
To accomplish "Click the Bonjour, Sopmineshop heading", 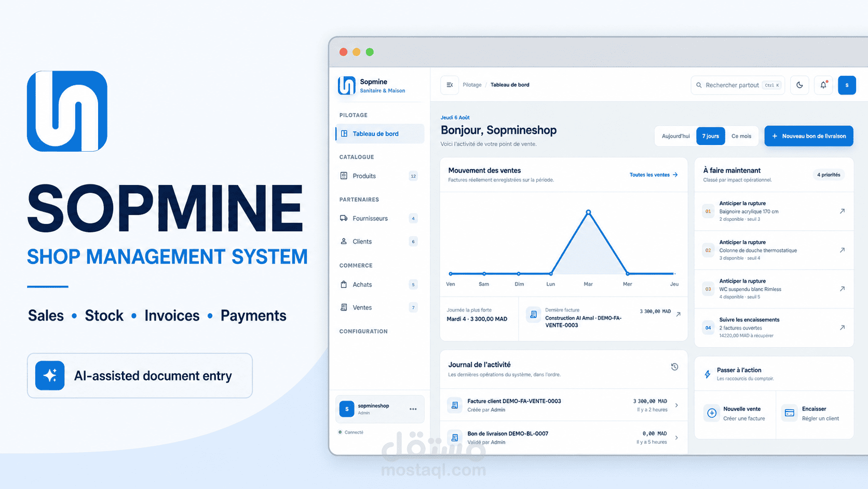I will coord(498,130).
